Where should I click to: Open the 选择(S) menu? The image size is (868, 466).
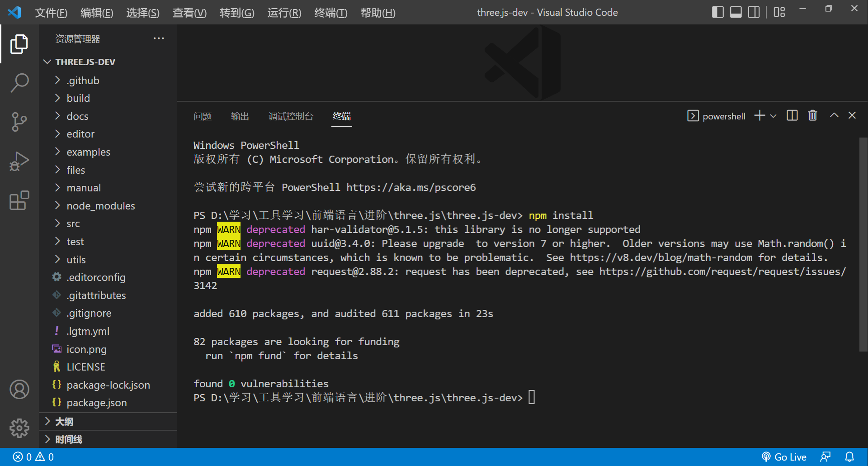[x=143, y=13]
